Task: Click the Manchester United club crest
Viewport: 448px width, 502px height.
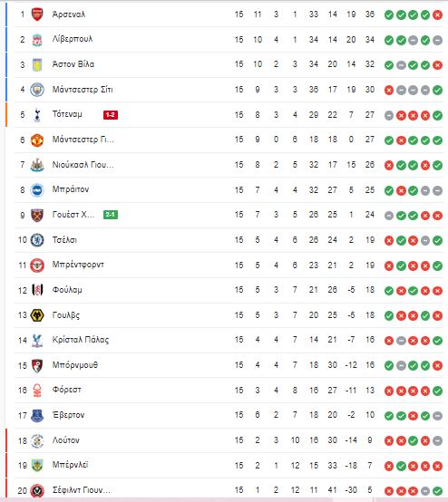Action: [37, 140]
